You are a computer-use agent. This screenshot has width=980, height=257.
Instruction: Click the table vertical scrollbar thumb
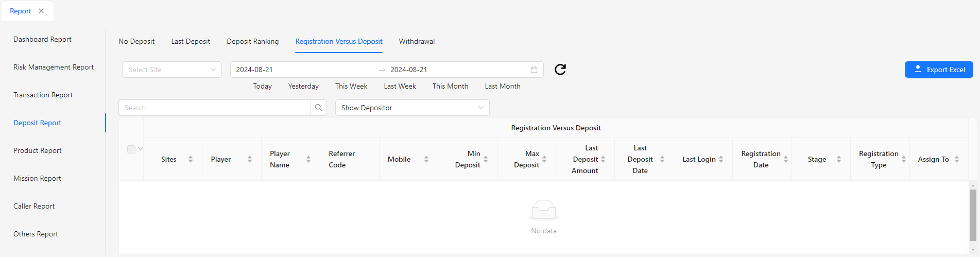[x=973, y=215]
